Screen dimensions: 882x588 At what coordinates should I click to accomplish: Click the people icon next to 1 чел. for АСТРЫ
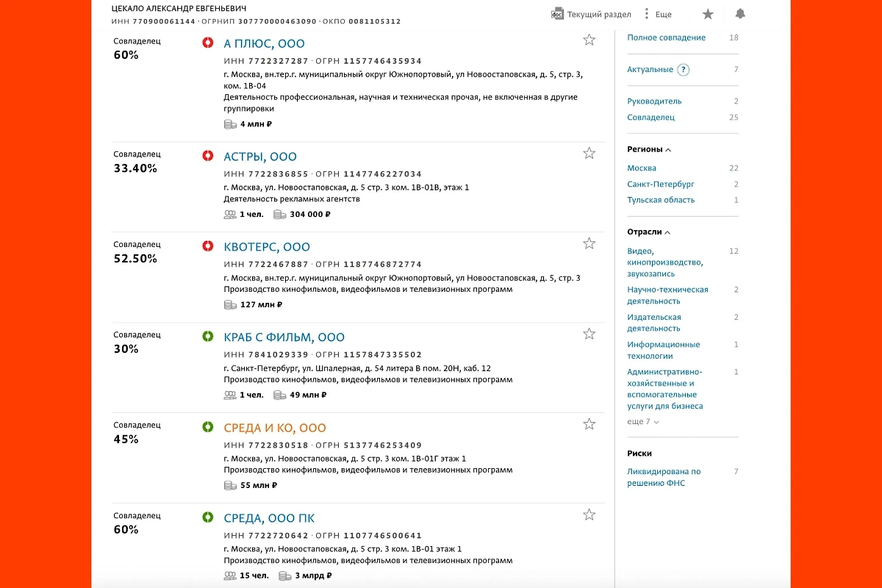click(x=229, y=213)
